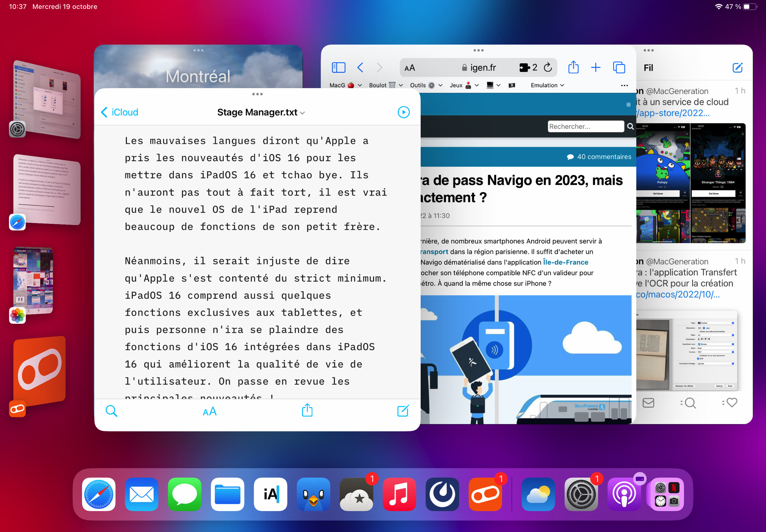The height and width of the screenshot is (532, 766).
Task: Show the Safari tab overview
Action: [619, 67]
